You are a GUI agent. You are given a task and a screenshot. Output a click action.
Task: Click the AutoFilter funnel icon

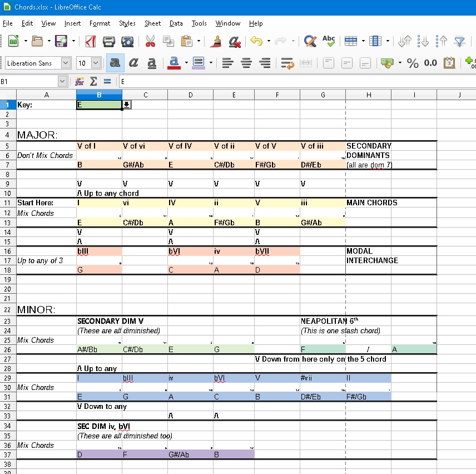tap(459, 41)
